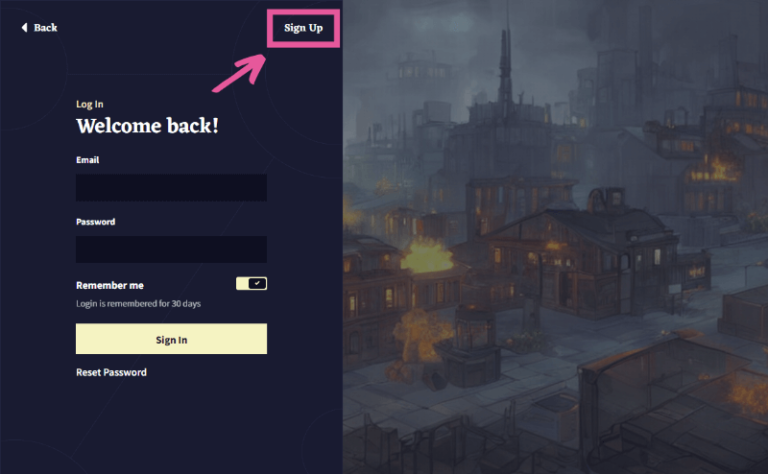Click the pink arrow pointing to Sign Up
The image size is (768, 474).
(x=240, y=73)
